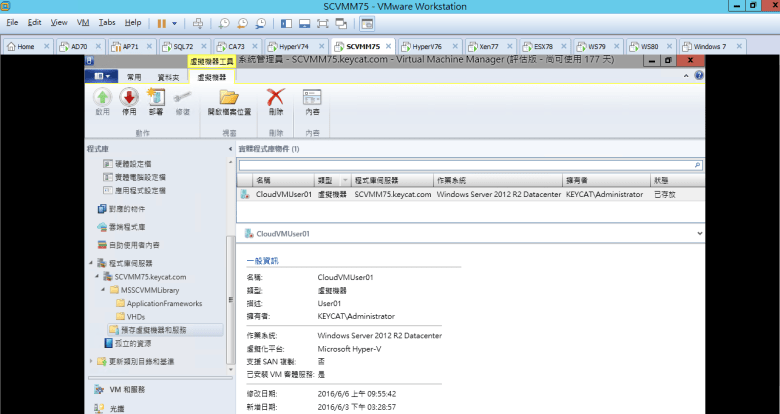Click the 部署 (Deploy) ribbon icon
The image size is (780, 414).
click(x=155, y=101)
